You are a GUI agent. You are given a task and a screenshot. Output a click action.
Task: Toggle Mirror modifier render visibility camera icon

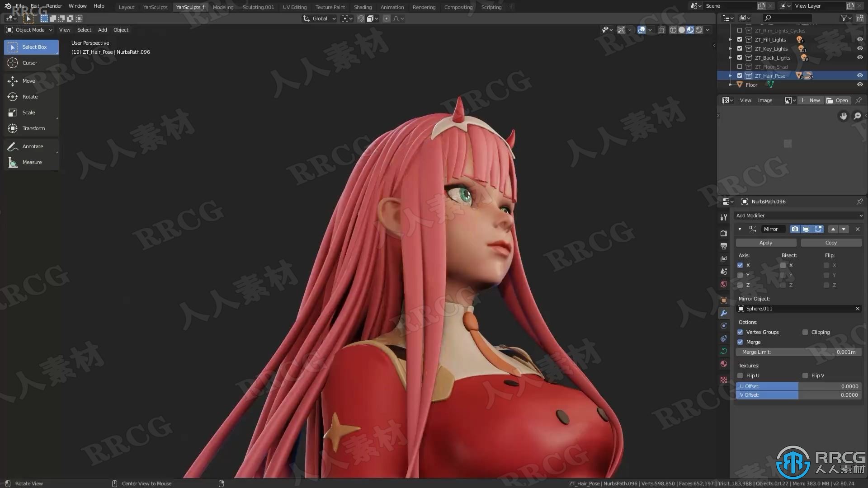tap(795, 229)
